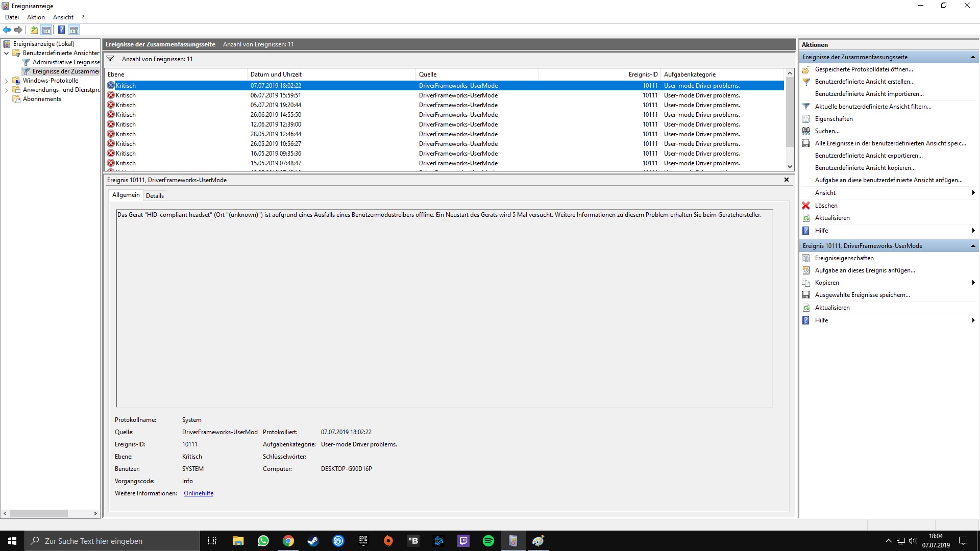The image size is (980, 551).
Task: Click Aktuelle benutzerdefinierte Ansicht filtern funnel icon
Action: coord(806,107)
